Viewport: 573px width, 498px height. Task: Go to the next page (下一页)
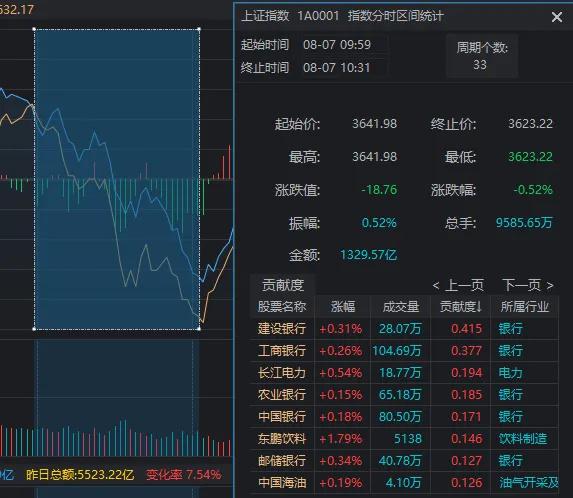(528, 285)
